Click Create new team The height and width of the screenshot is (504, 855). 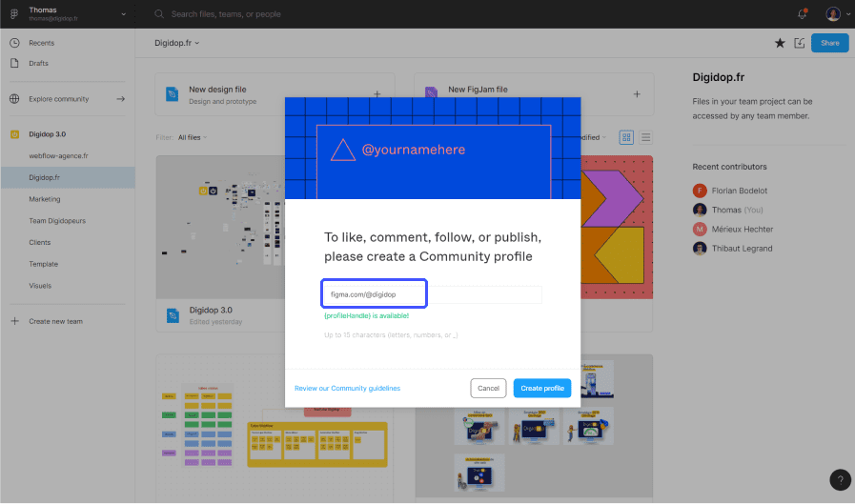55,321
